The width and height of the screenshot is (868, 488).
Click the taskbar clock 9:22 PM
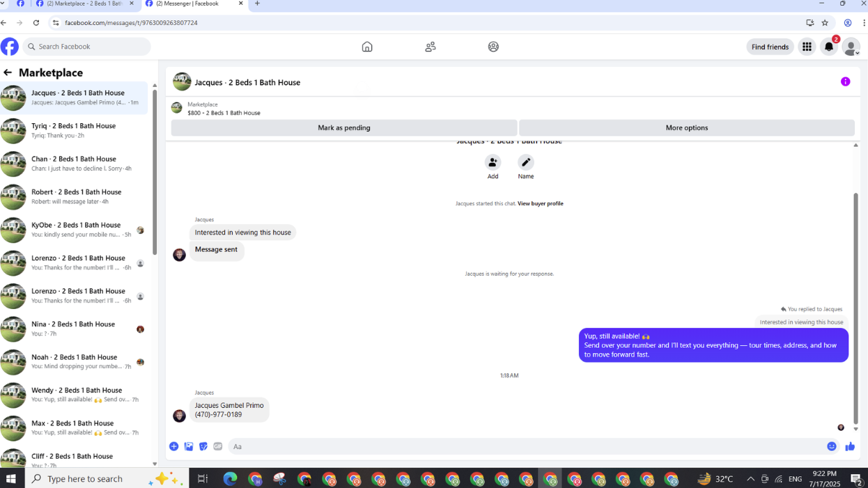824,474
